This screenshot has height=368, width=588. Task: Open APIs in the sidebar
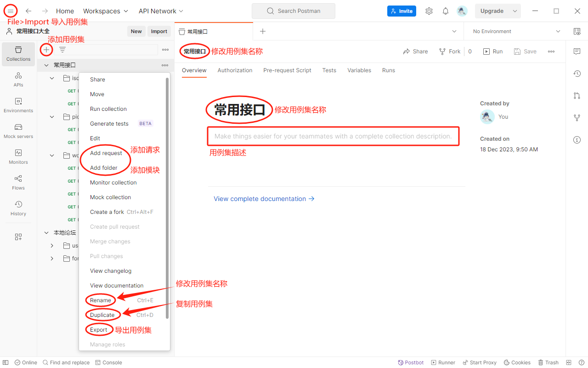pos(18,80)
